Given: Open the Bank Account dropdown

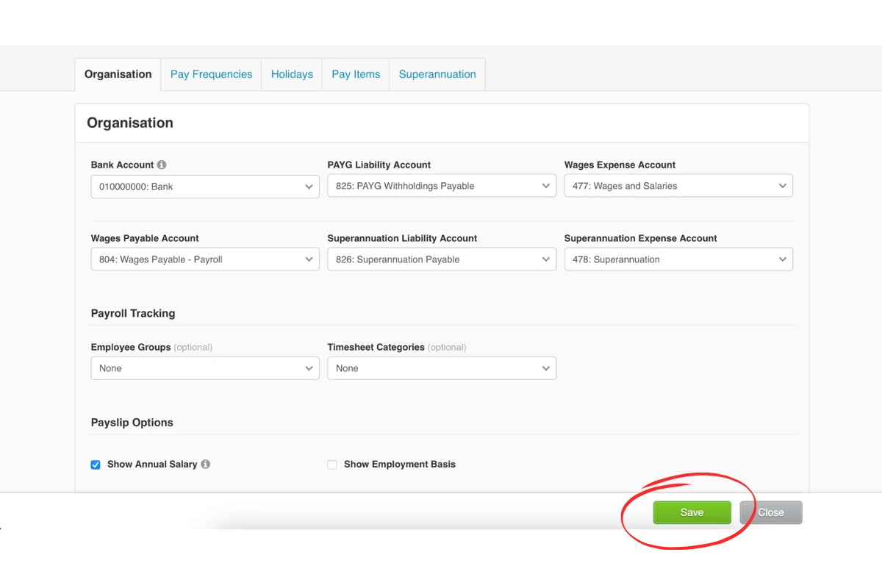Looking at the screenshot, I should pos(205,187).
